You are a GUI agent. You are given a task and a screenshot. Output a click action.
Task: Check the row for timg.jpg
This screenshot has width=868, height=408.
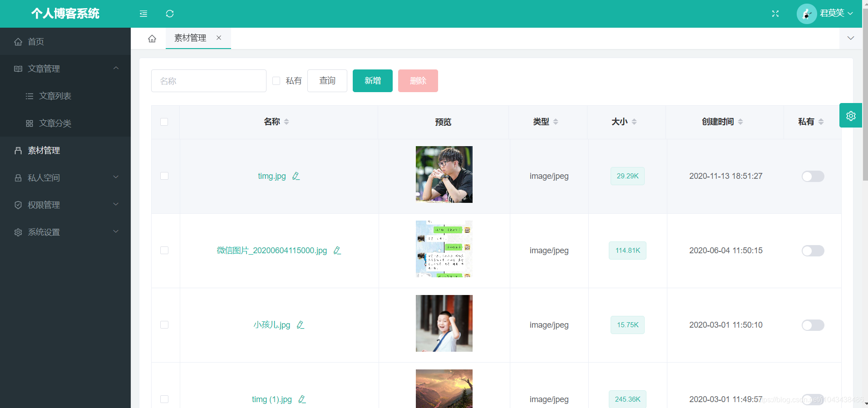[x=164, y=176]
